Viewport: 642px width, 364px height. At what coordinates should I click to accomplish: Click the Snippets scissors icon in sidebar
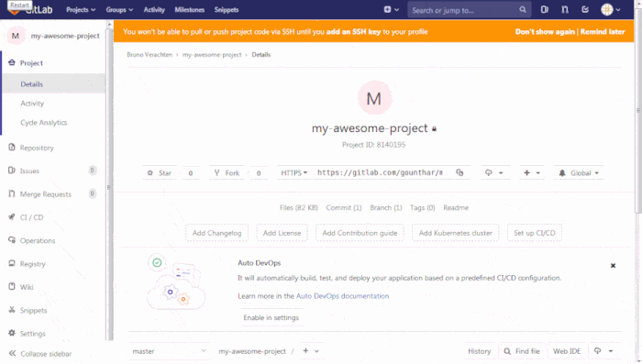tap(12, 310)
